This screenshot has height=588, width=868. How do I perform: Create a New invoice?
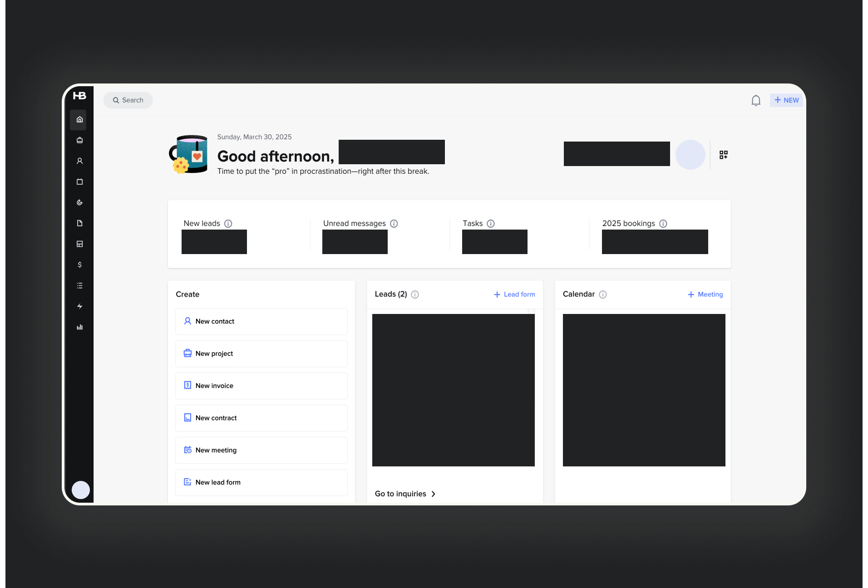click(x=261, y=386)
